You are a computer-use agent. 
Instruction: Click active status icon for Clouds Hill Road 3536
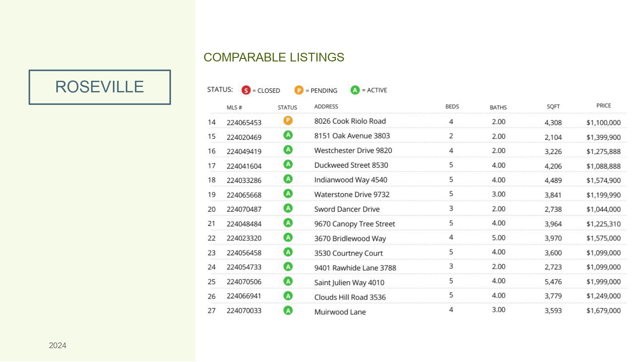pos(288,296)
